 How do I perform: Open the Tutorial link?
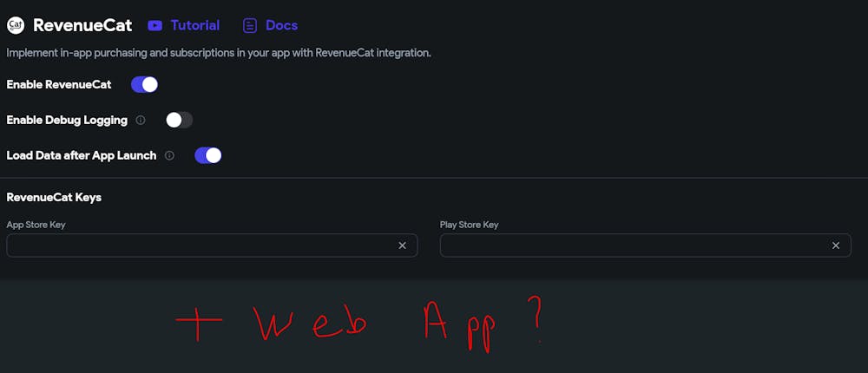(x=195, y=26)
